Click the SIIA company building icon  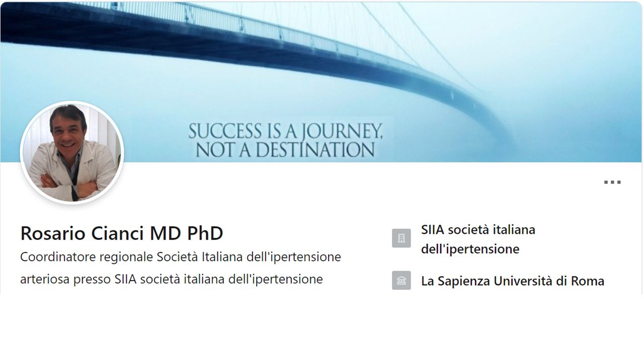tap(401, 238)
